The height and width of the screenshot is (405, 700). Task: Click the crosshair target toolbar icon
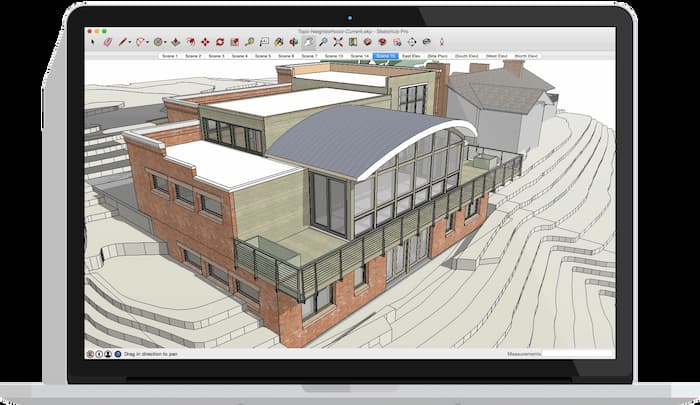tap(412, 42)
